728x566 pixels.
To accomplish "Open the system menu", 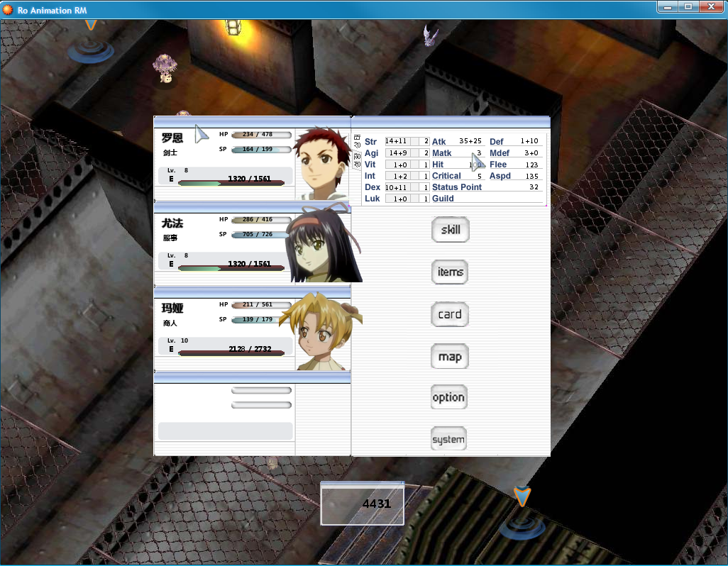I will (448, 439).
